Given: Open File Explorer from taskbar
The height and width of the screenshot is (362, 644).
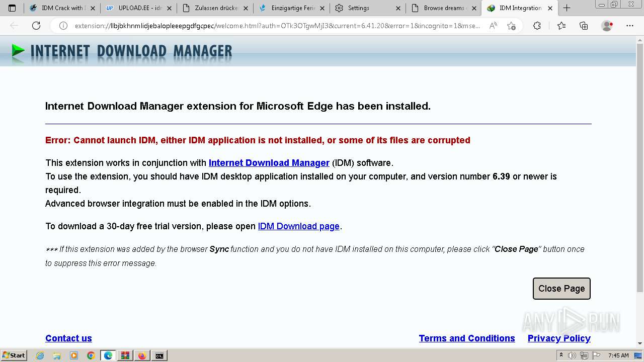Looking at the screenshot, I should click(x=57, y=355).
